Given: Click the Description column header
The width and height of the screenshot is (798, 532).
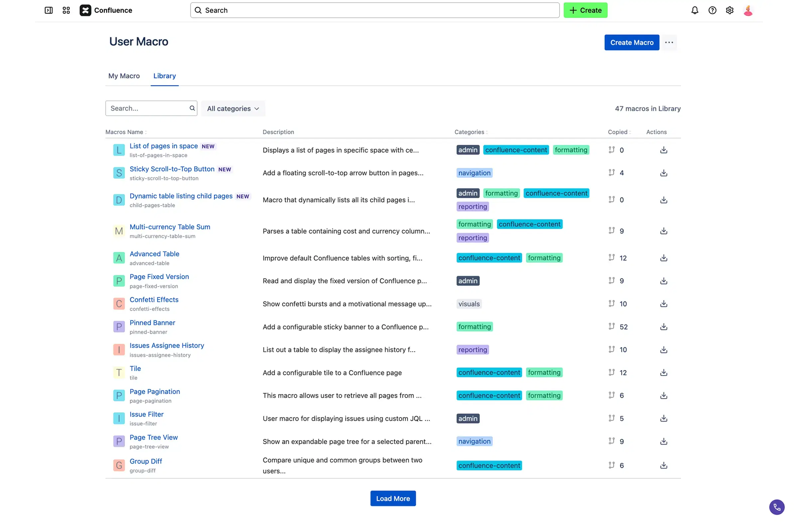Looking at the screenshot, I should pyautogui.click(x=279, y=132).
